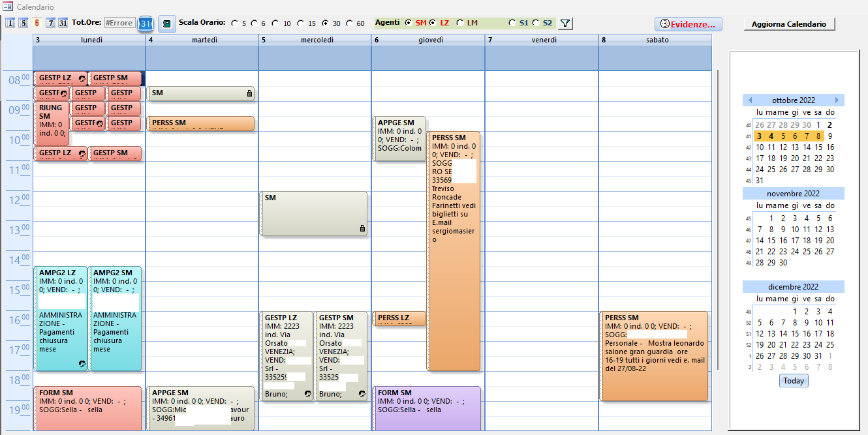
Task: Click the Today button under mini calendar
Action: [794, 381]
